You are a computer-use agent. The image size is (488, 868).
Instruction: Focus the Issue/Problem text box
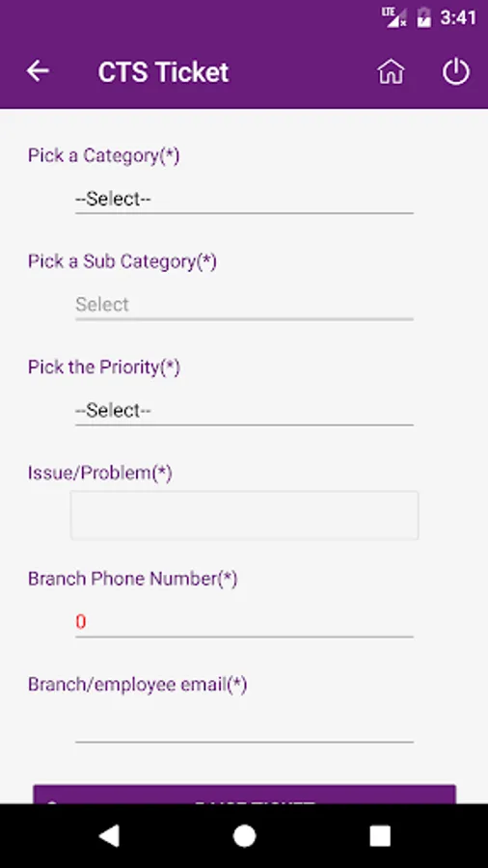pyautogui.click(x=244, y=515)
